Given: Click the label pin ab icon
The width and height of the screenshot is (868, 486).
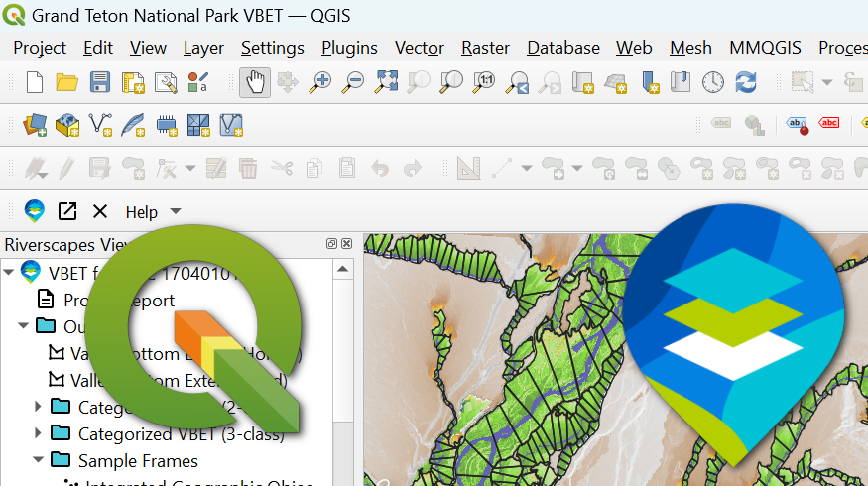Looking at the screenshot, I should (x=798, y=125).
